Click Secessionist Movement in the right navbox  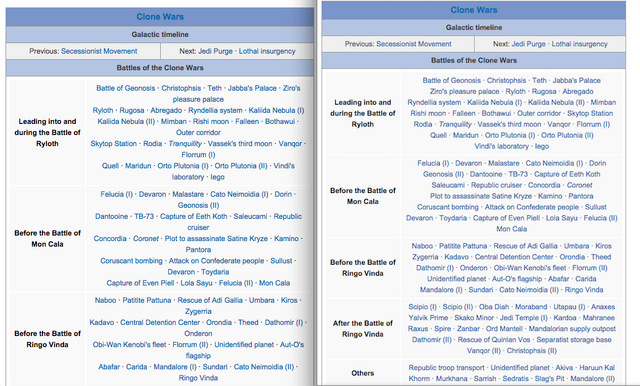pos(414,44)
